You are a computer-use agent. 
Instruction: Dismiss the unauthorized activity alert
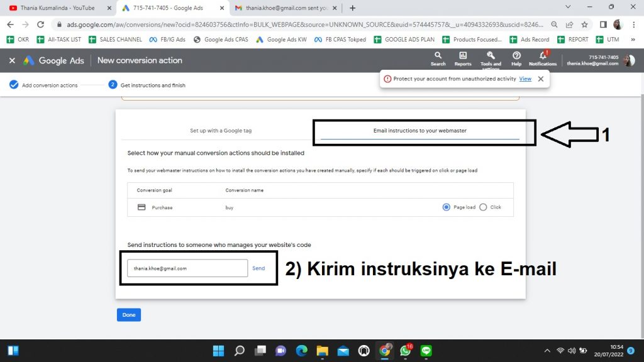540,79
